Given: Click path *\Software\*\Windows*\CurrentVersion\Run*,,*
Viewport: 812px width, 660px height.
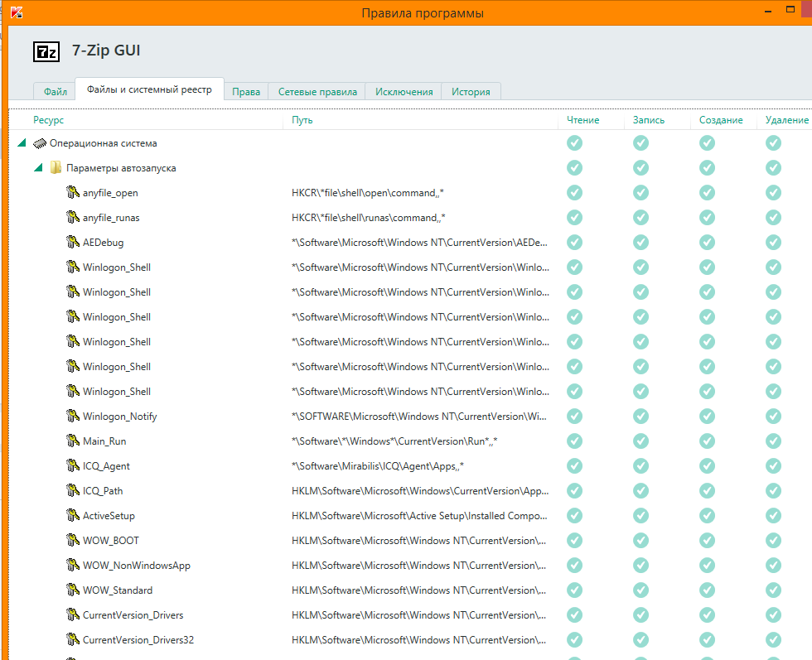Looking at the screenshot, I should pyautogui.click(x=394, y=441).
